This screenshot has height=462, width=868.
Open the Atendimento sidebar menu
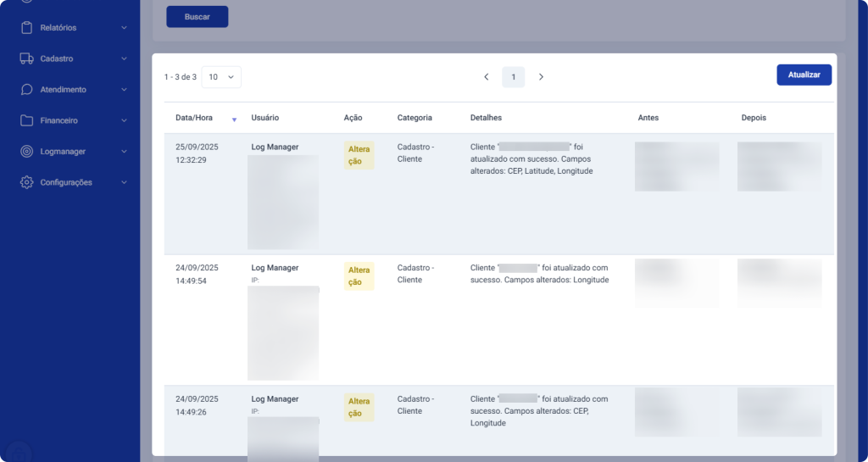point(63,90)
